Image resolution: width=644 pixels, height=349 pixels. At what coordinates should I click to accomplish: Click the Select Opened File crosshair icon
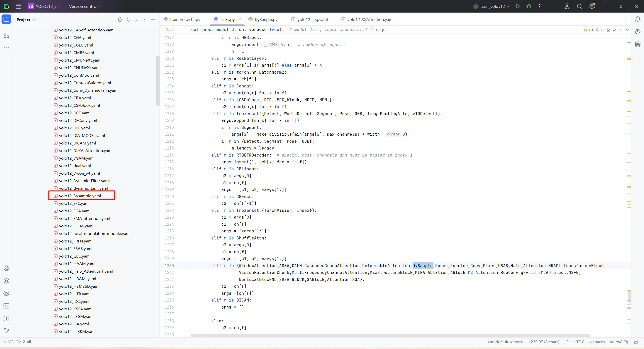pyautogui.click(x=120, y=20)
